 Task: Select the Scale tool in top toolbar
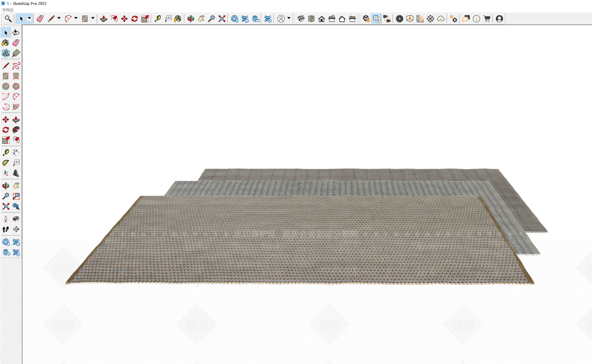[145, 18]
